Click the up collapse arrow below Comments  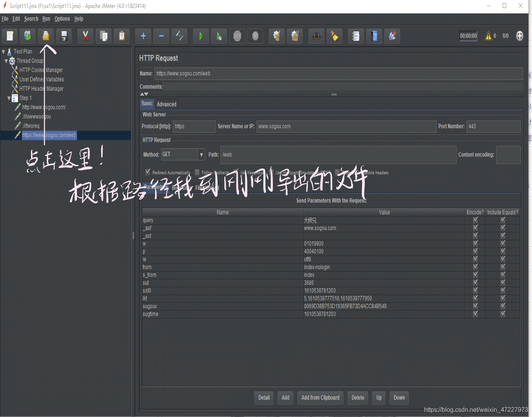(x=142, y=94)
